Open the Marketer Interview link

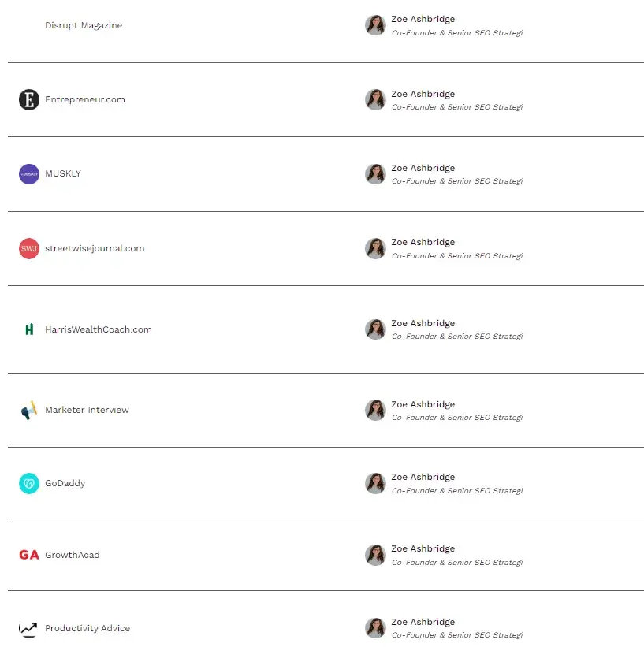[87, 411]
